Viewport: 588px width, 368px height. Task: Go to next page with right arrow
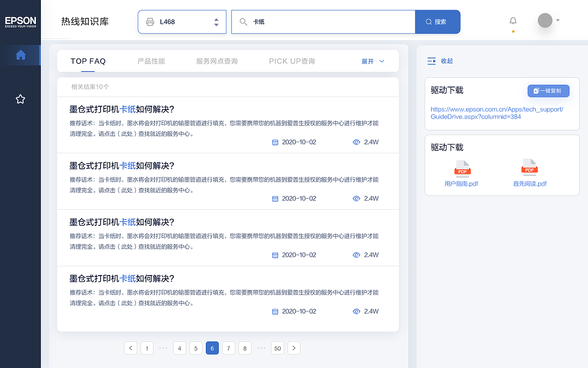294,348
